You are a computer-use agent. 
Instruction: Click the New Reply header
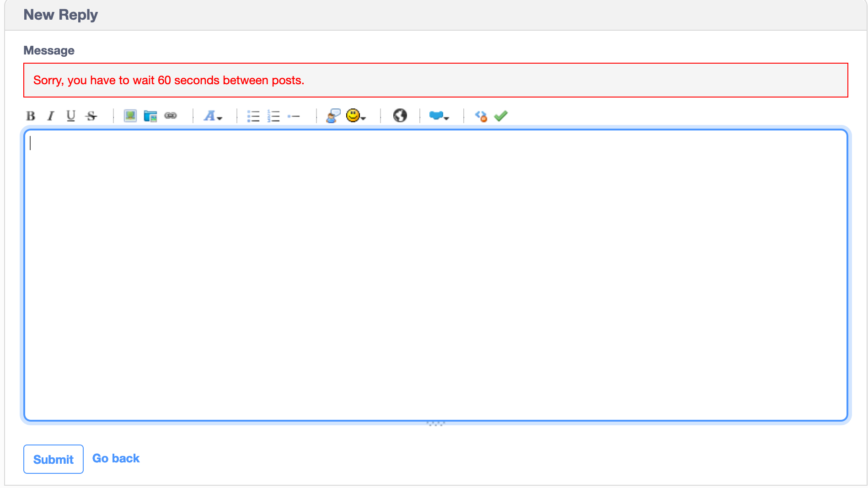60,14
